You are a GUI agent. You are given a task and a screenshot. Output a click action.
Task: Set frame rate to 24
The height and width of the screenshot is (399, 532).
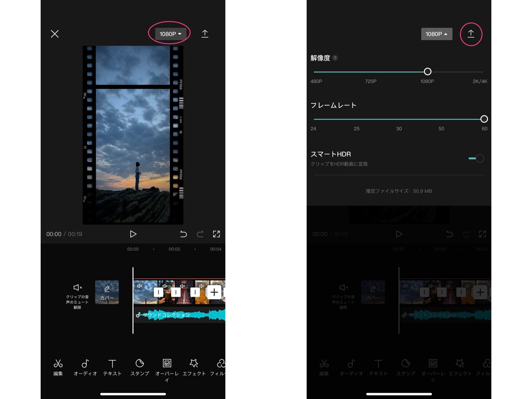click(313, 129)
